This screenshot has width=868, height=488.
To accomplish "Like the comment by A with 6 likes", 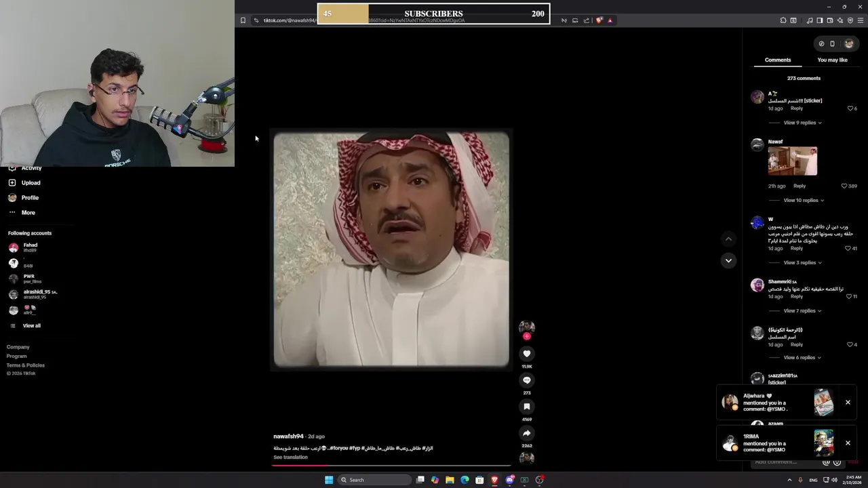I will (x=850, y=108).
